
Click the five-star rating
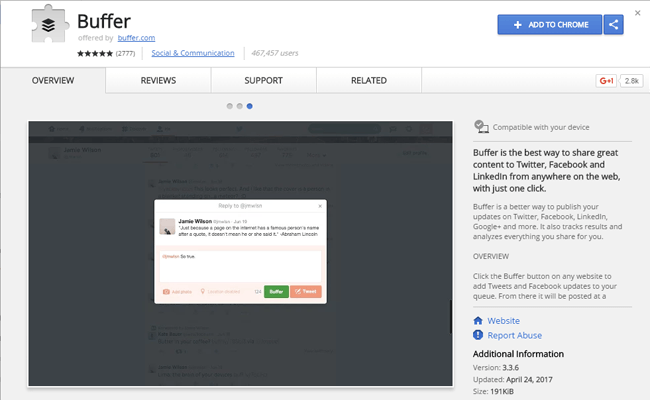click(95, 53)
